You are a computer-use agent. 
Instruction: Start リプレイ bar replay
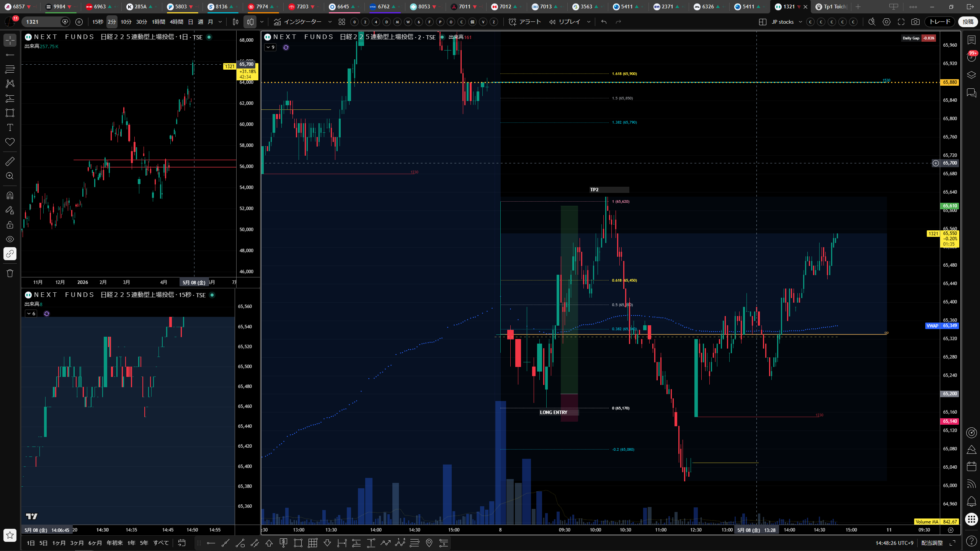point(565,22)
